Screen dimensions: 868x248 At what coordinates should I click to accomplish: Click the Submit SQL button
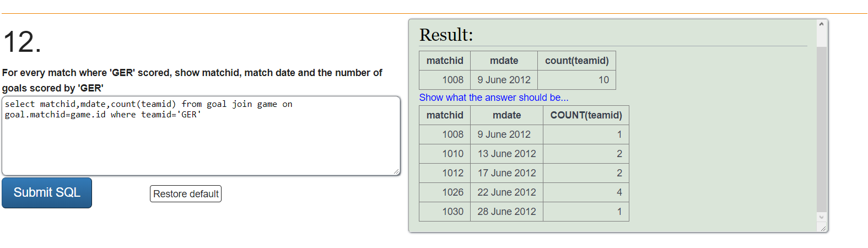click(47, 193)
